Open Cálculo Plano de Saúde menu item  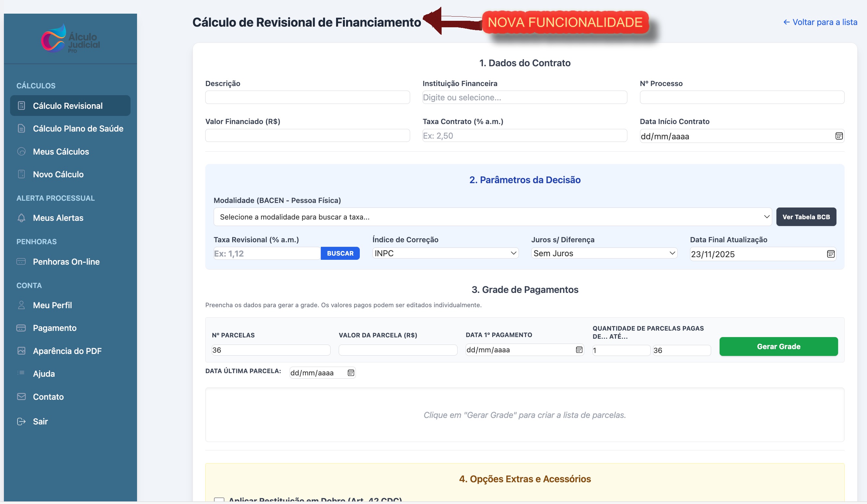[78, 129]
